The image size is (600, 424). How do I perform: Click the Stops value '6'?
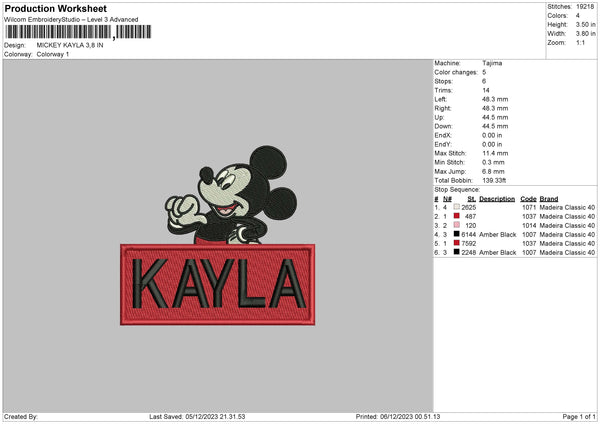(x=484, y=81)
